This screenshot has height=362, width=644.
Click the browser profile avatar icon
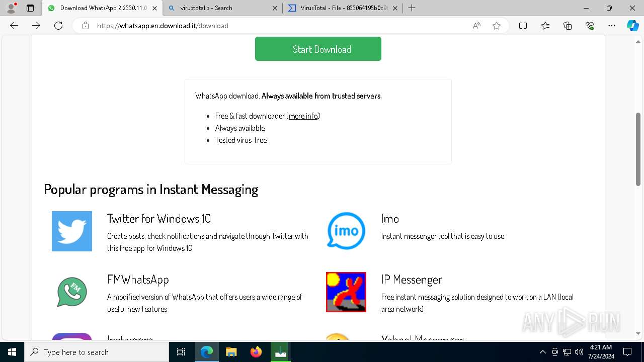click(11, 8)
